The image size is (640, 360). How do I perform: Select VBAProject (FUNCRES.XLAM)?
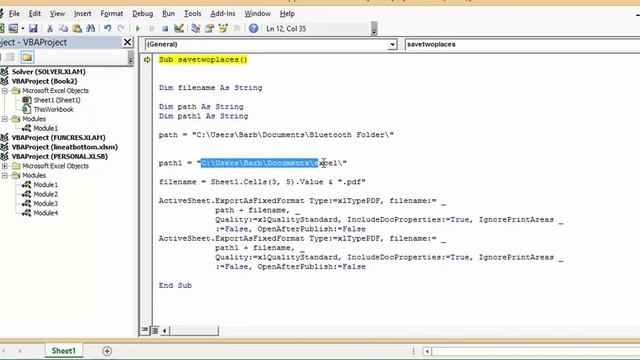pos(58,138)
